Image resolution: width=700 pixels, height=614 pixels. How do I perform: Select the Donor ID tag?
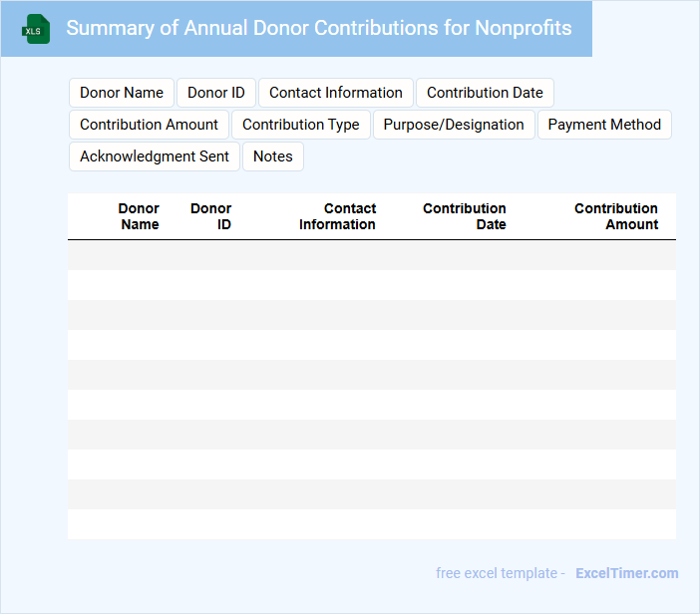[x=216, y=93]
